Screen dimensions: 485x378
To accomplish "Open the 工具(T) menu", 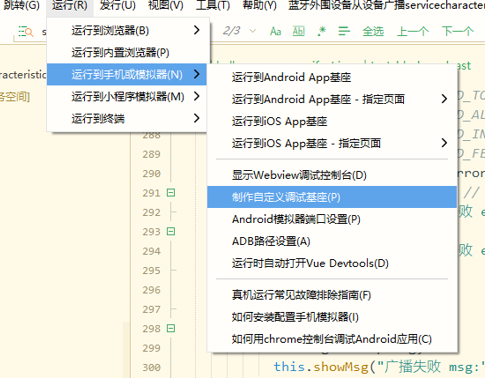I will [213, 6].
